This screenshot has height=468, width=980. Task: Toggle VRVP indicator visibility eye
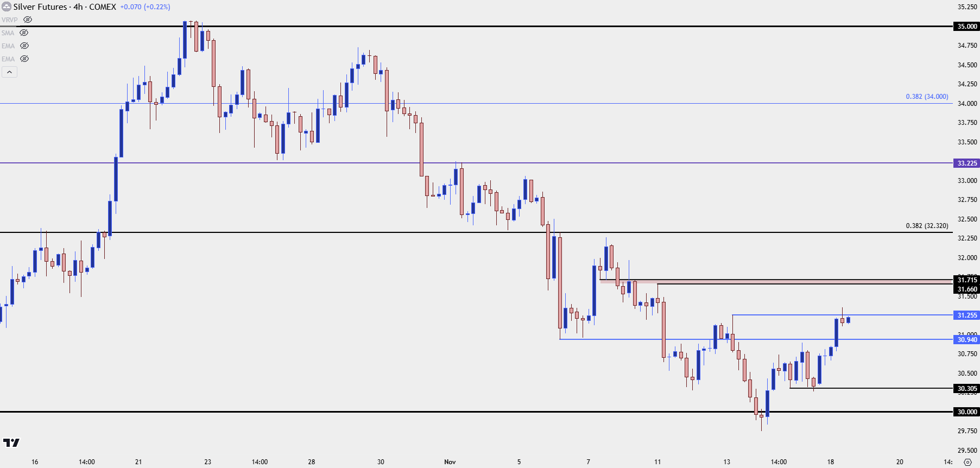[x=28, y=20]
